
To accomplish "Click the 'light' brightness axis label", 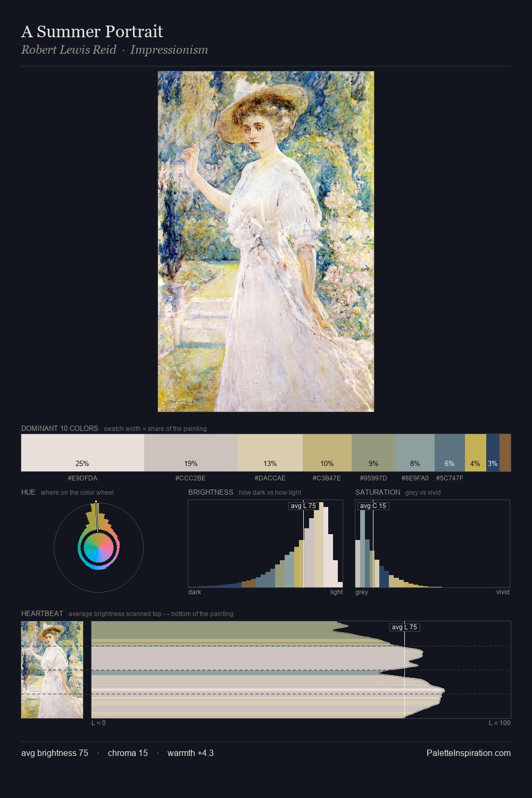I will click(337, 592).
